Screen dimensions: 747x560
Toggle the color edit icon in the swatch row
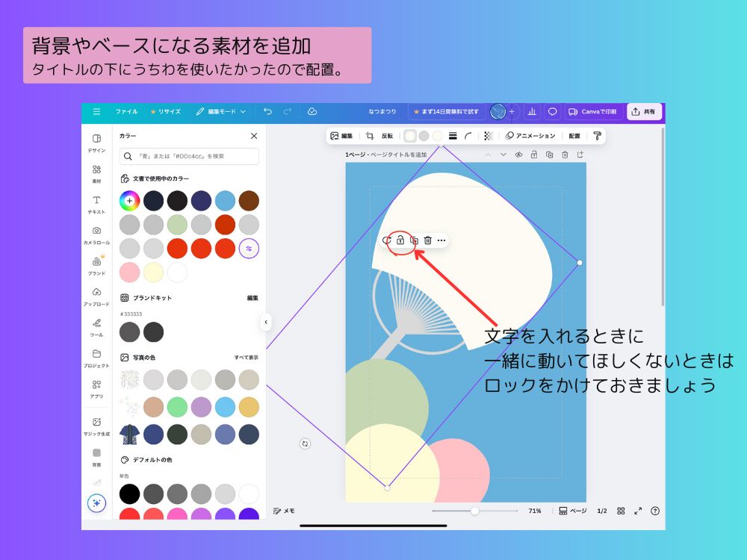click(x=249, y=249)
